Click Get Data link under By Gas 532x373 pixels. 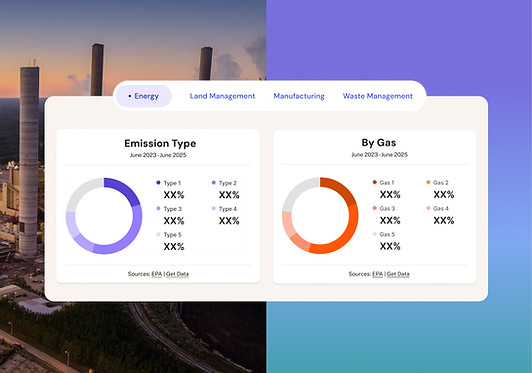(398, 274)
